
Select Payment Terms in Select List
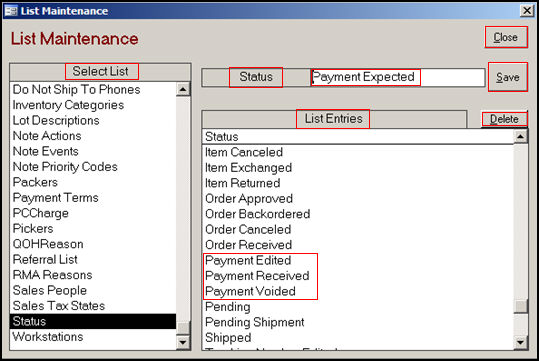[x=93, y=198]
